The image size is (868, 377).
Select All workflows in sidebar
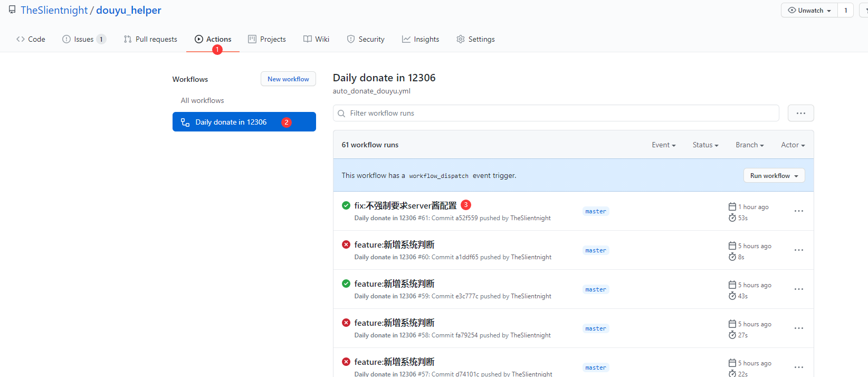[202, 100]
